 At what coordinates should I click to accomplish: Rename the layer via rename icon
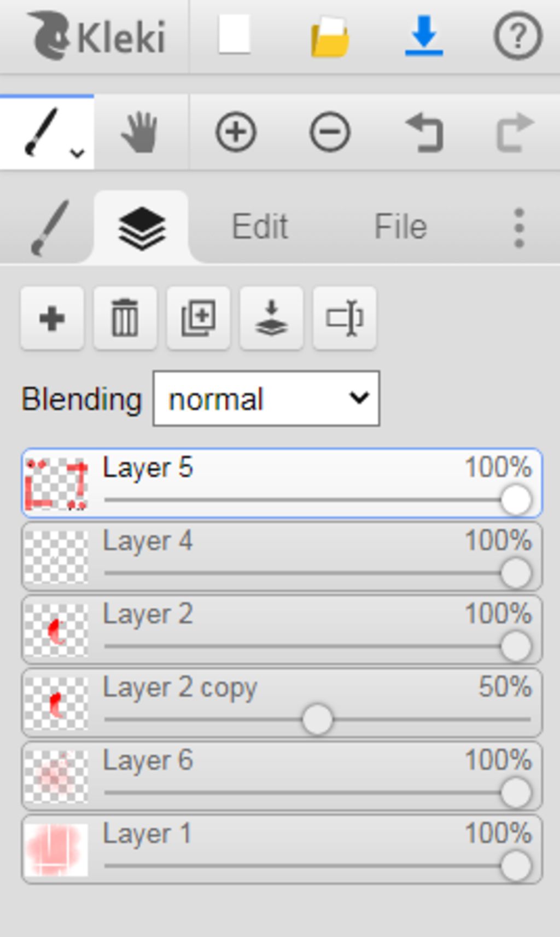pos(345,318)
